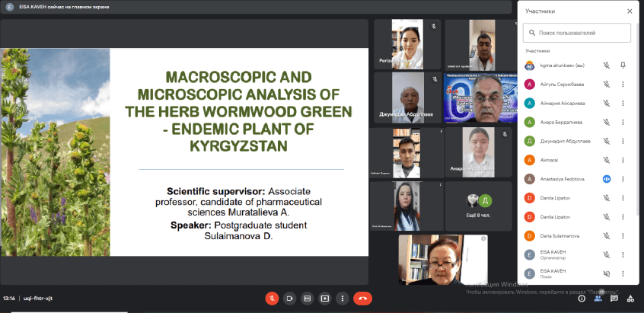Open the meeting details info icon

[581, 299]
